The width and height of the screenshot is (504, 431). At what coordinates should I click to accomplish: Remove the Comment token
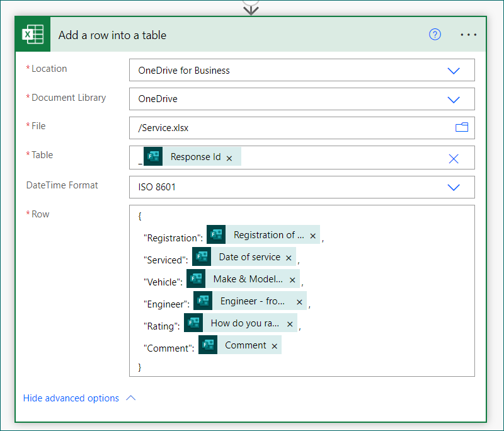(x=274, y=346)
